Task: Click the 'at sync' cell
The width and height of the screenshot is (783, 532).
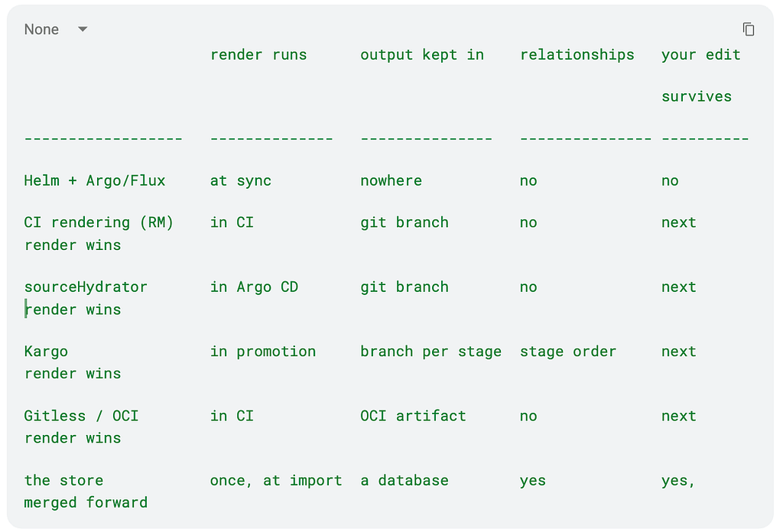Action: pyautogui.click(x=240, y=180)
